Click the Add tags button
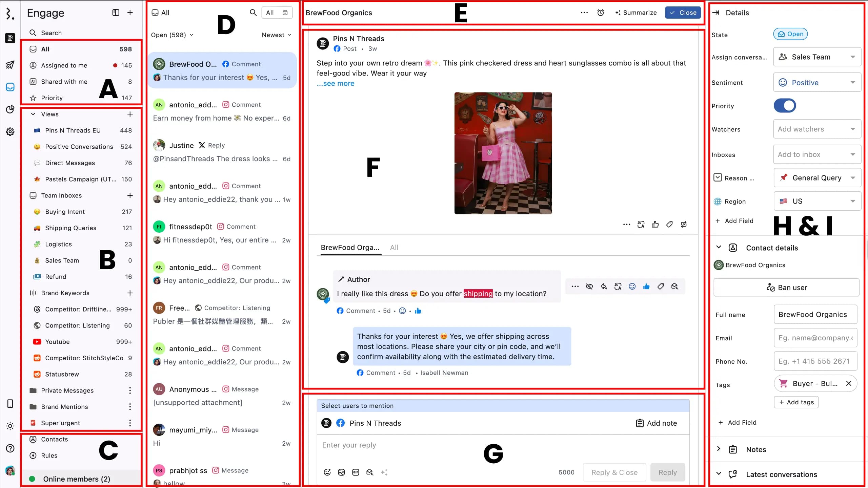Screen dimensions: 868x488 796,402
